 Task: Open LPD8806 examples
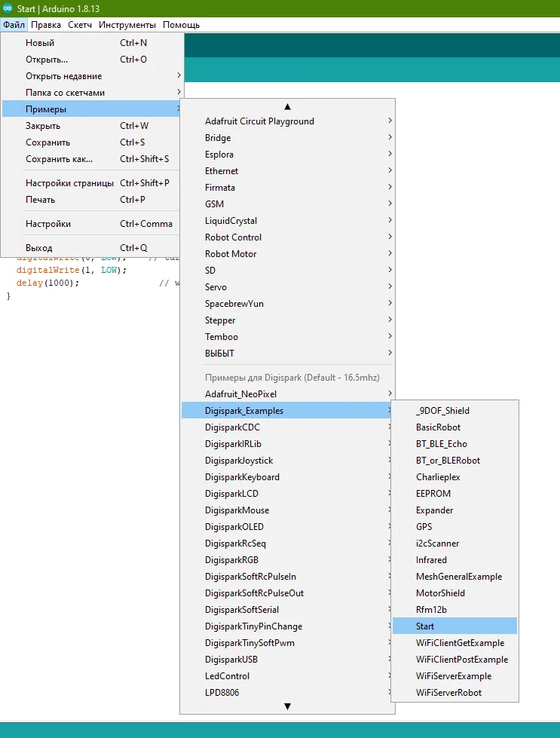coord(287,693)
